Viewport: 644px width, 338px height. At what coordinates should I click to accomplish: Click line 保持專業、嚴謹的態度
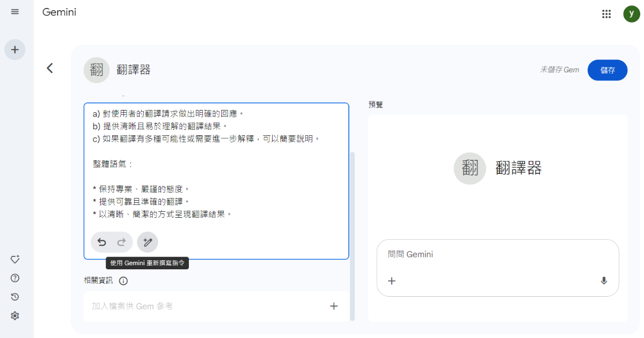tap(141, 189)
